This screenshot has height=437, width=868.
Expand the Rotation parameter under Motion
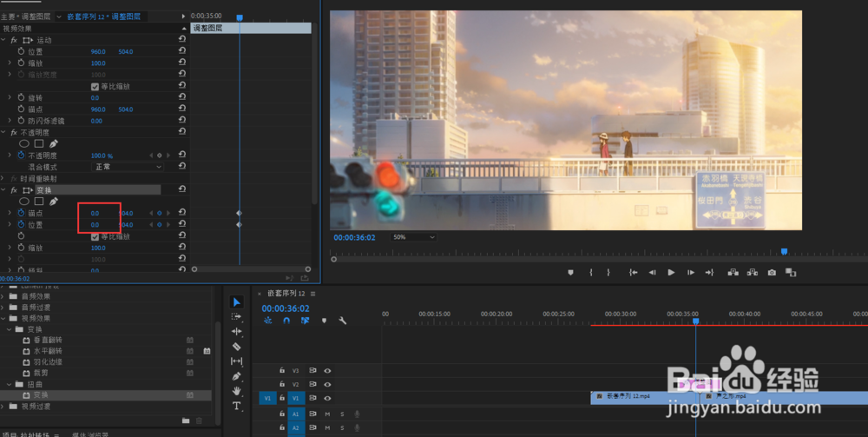(10, 97)
